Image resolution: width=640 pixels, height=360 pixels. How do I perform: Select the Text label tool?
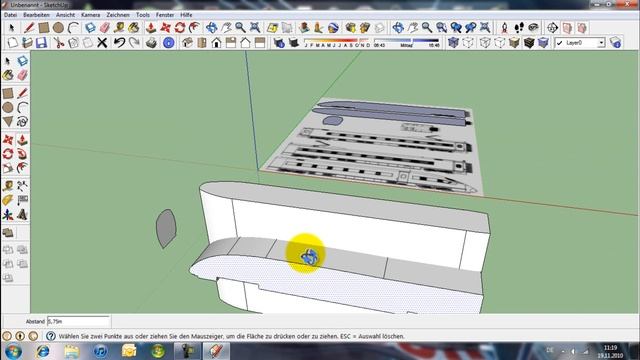tap(22, 200)
